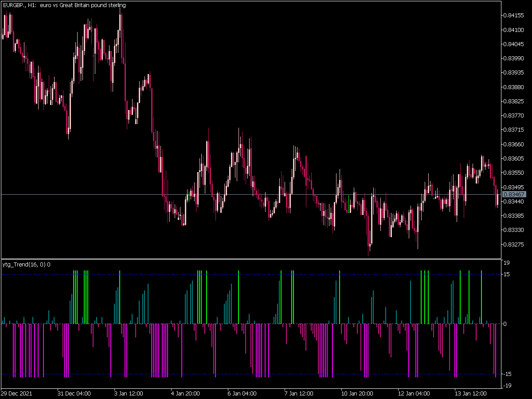Click the price axis label 0.83440

(514, 201)
